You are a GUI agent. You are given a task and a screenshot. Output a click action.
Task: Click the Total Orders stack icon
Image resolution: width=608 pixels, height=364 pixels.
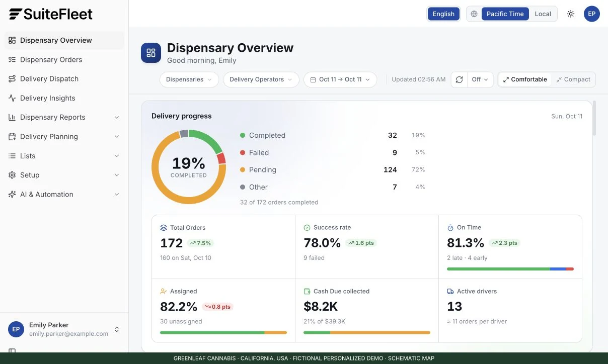coord(164,228)
